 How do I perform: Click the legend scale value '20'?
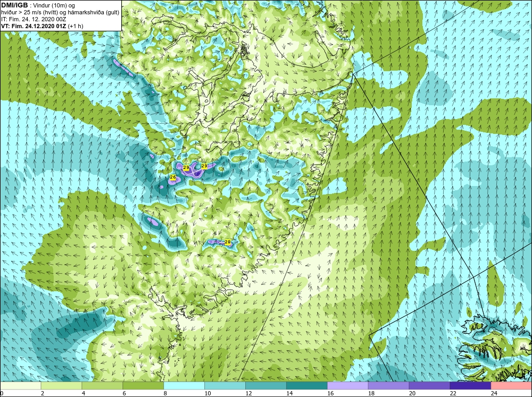(412, 393)
